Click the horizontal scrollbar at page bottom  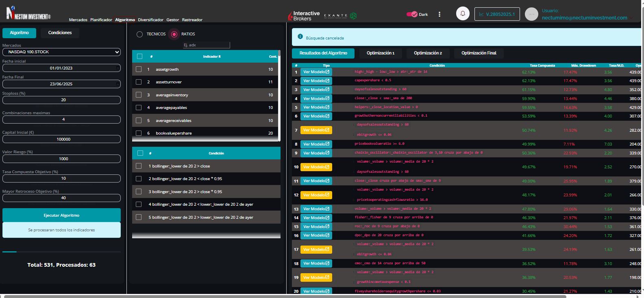point(285,296)
